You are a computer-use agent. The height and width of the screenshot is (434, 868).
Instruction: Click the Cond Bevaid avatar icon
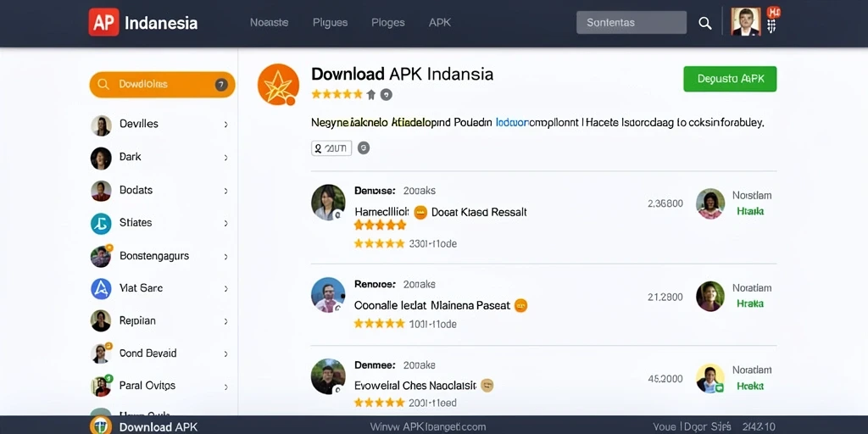[102, 353]
